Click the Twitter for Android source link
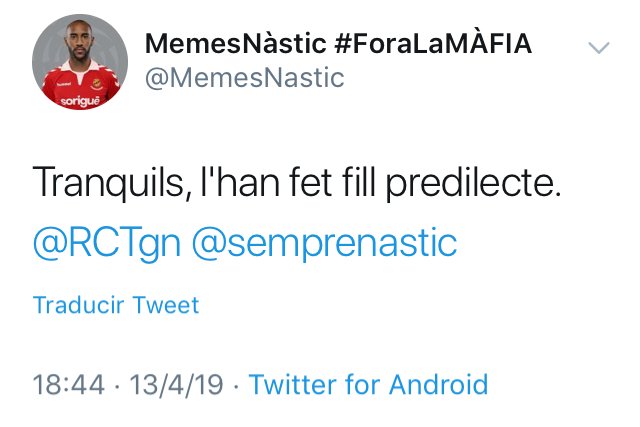 (368, 384)
